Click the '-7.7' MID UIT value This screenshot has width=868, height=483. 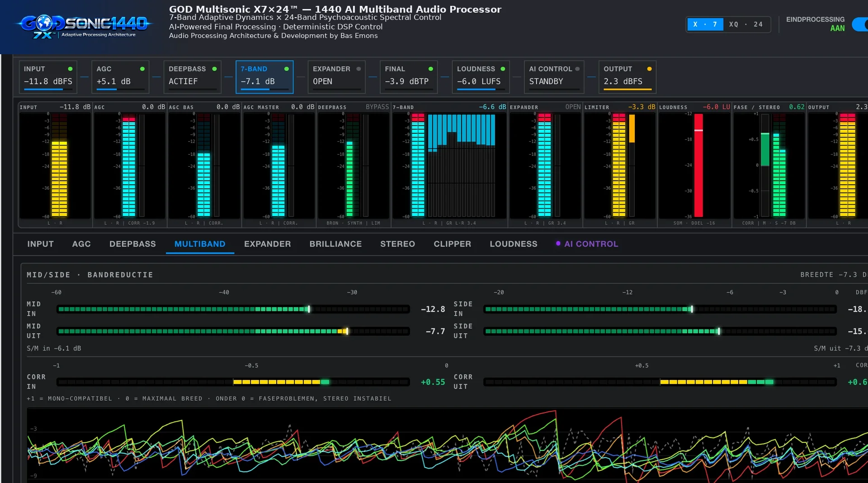435,331
